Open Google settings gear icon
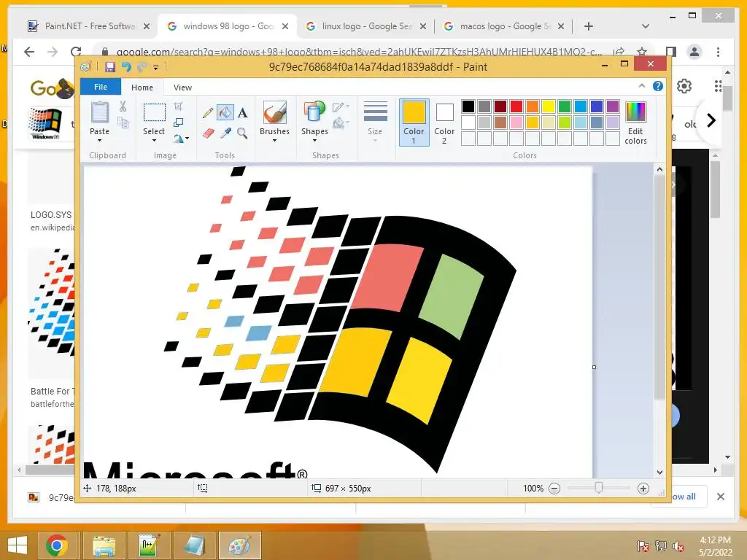 (684, 86)
